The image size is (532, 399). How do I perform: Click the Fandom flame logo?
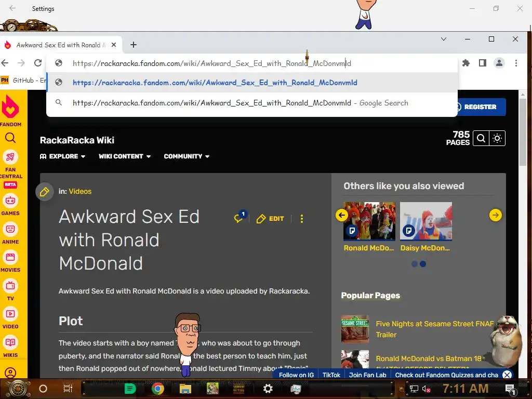tap(10, 107)
